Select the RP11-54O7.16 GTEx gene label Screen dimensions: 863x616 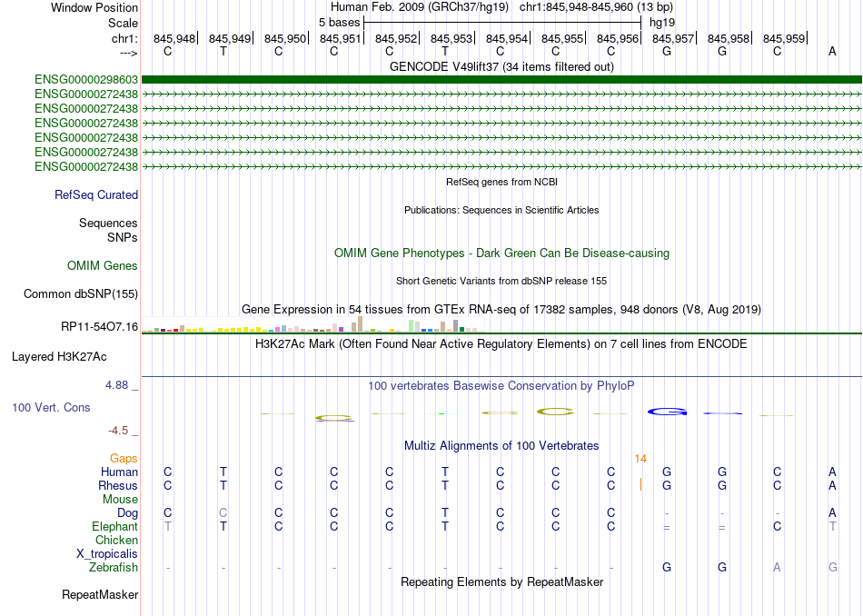click(x=100, y=327)
